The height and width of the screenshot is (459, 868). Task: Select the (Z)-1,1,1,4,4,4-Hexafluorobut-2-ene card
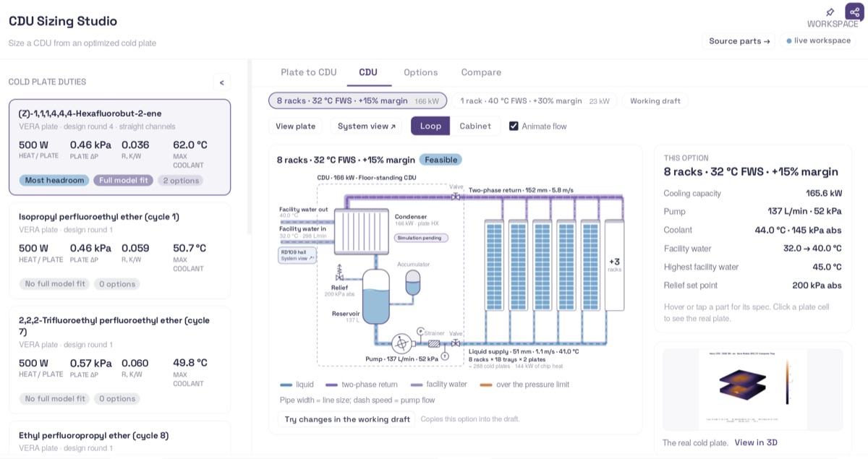click(120, 147)
